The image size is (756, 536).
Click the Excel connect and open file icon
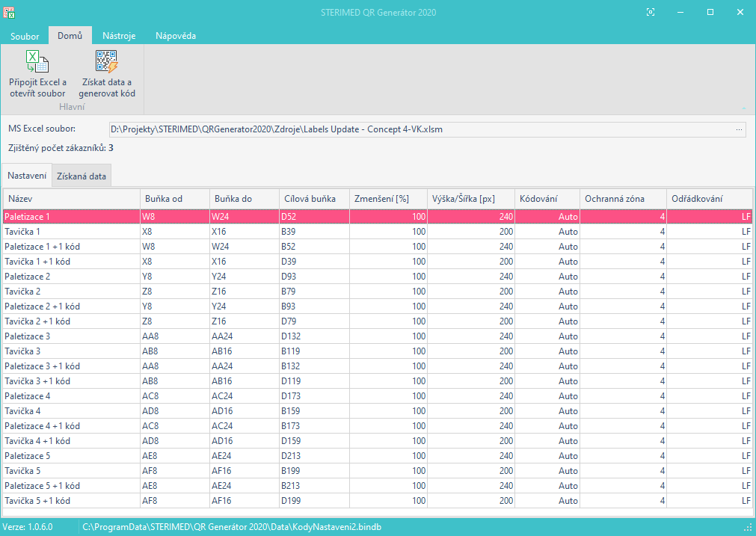(37, 61)
